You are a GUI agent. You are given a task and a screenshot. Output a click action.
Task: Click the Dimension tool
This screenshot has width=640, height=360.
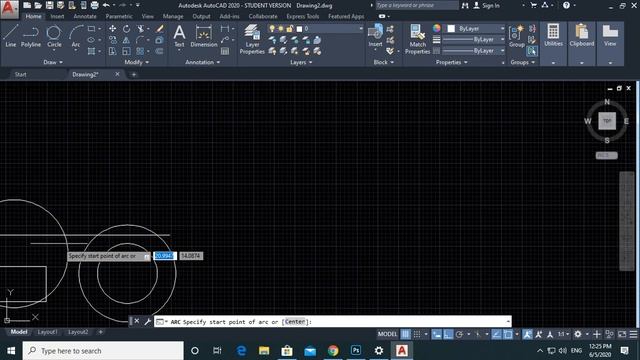coord(203,36)
